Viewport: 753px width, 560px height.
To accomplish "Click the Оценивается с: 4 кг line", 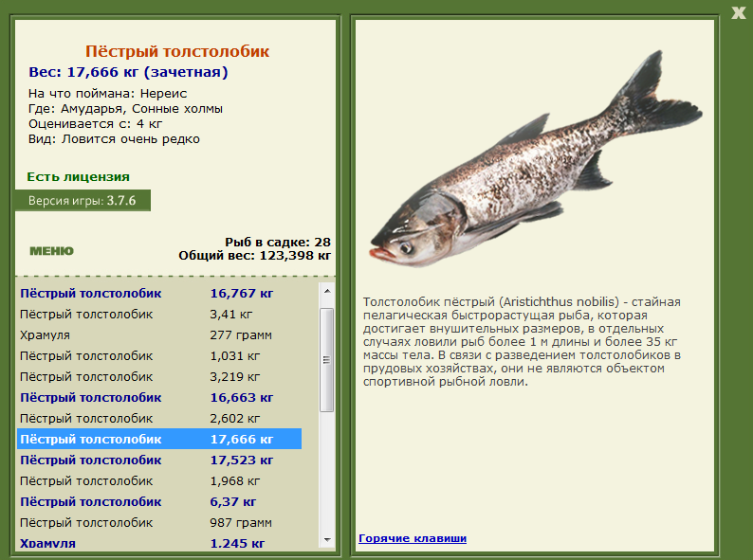I will coord(95,124).
